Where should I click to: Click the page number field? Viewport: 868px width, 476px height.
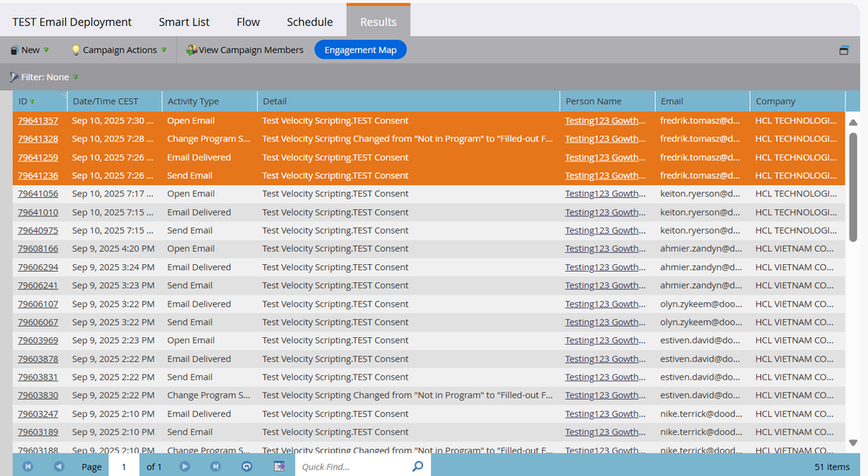124,466
